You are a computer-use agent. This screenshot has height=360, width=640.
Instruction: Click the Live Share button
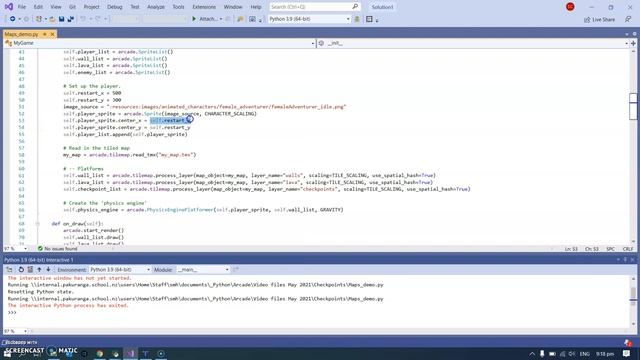click(x=599, y=20)
